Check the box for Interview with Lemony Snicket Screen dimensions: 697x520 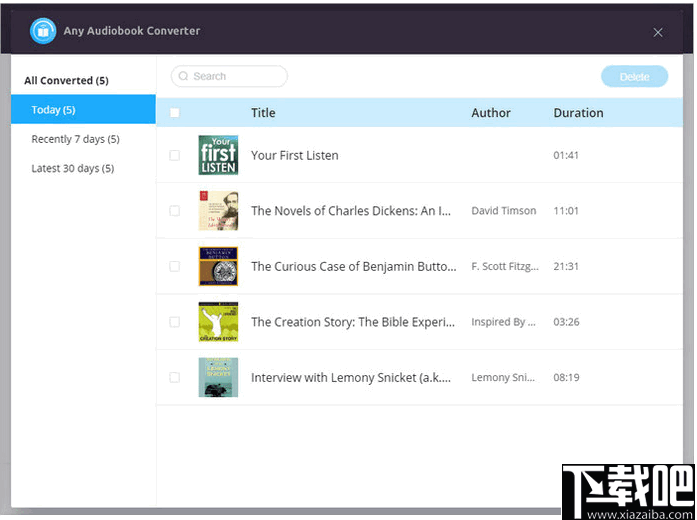click(x=175, y=377)
